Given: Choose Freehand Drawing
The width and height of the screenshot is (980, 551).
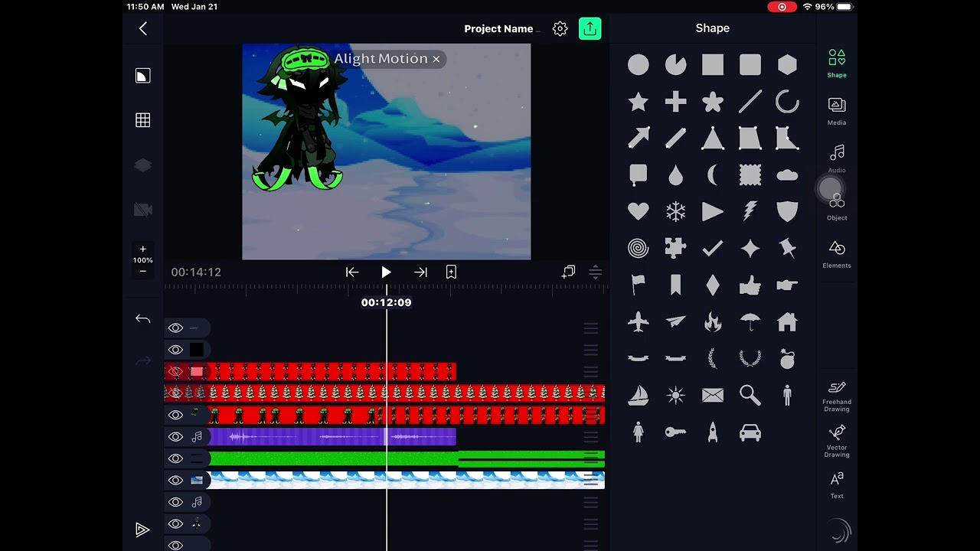Looking at the screenshot, I should (837, 396).
